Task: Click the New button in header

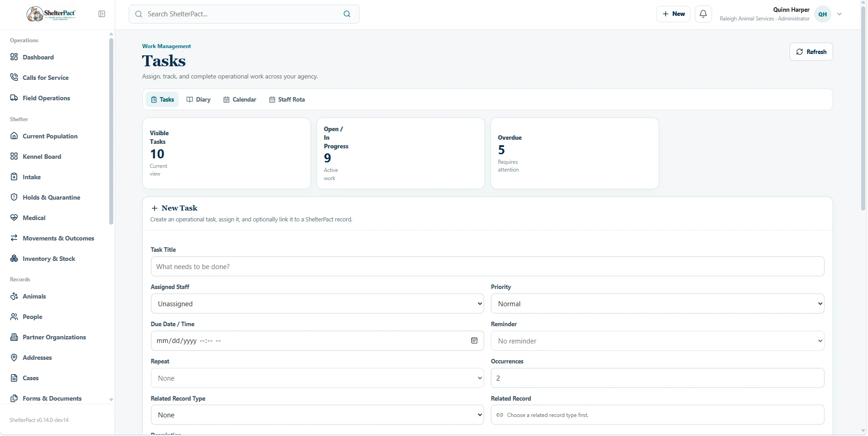Action: 673,14
